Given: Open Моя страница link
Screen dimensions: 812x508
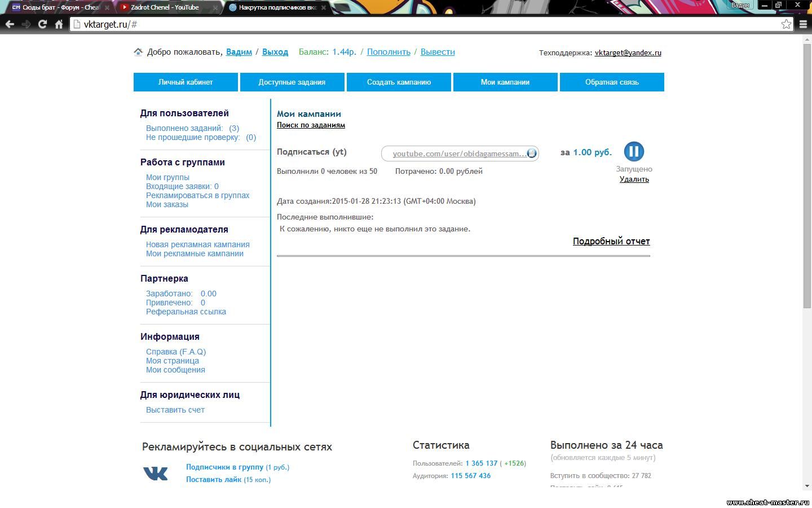Looking at the screenshot, I should tap(173, 361).
